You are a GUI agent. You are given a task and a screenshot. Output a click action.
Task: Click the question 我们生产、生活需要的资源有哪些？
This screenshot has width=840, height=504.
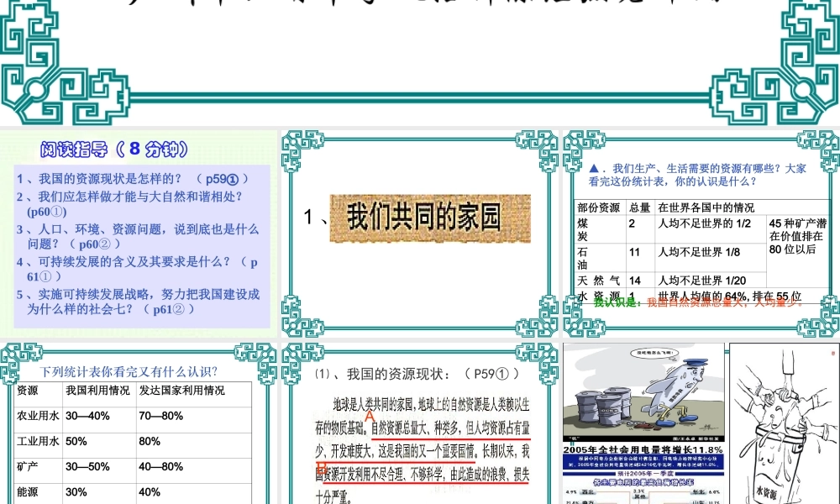697,176
